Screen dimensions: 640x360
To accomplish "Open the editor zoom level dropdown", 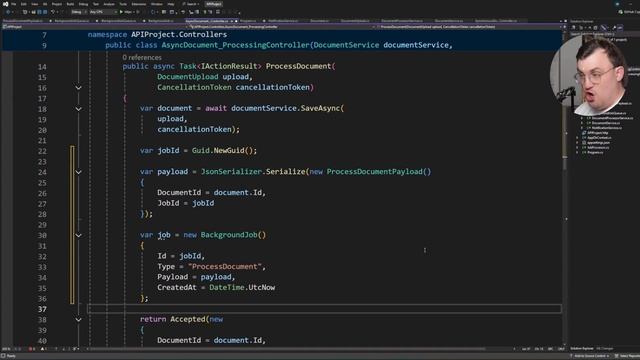I will (x=6, y=349).
